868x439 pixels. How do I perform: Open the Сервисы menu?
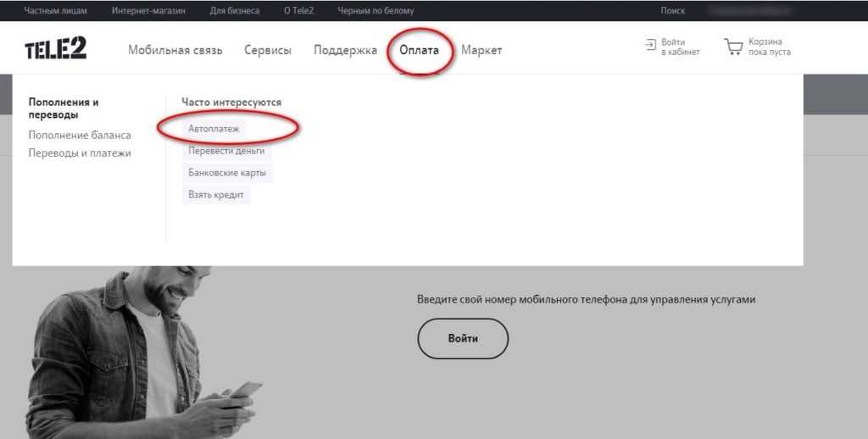tap(267, 50)
